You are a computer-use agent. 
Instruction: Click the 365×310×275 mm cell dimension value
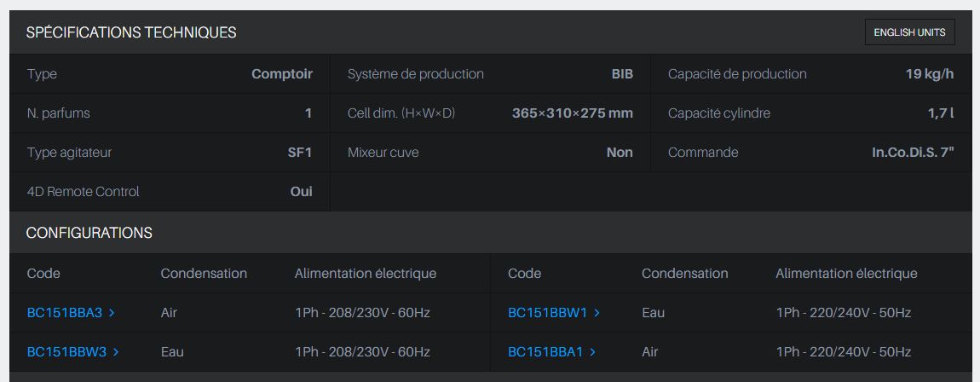click(572, 113)
